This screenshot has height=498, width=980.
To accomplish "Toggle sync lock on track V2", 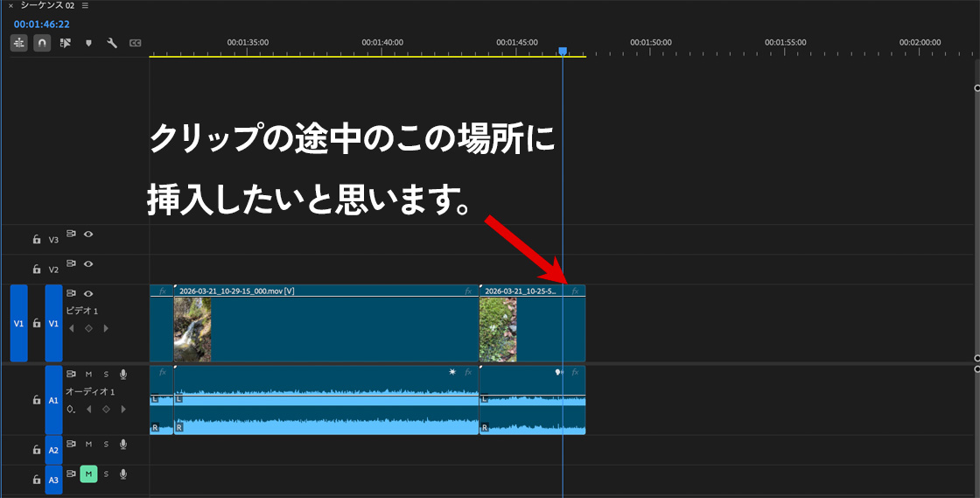I will click(x=72, y=263).
